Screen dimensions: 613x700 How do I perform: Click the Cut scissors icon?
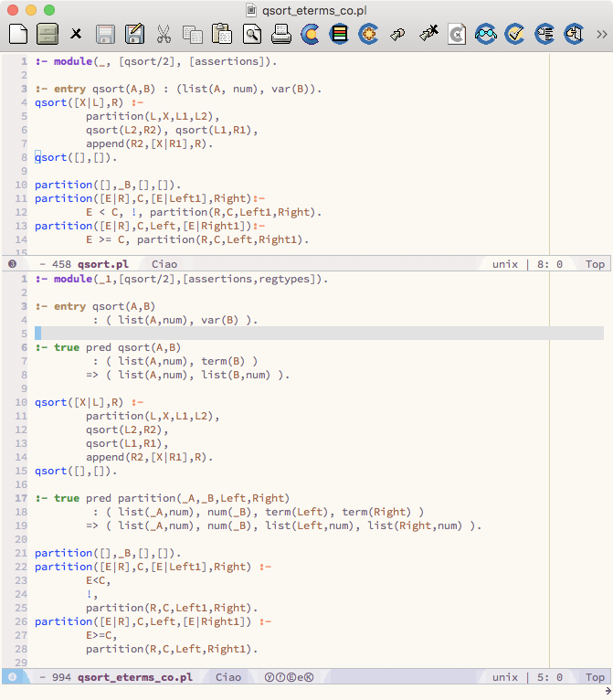pos(164,35)
